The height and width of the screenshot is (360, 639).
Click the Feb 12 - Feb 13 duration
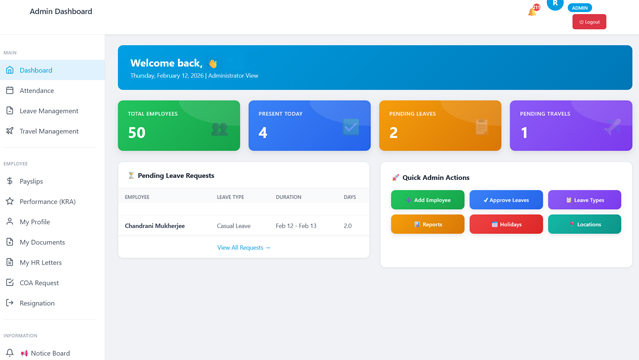tap(296, 225)
